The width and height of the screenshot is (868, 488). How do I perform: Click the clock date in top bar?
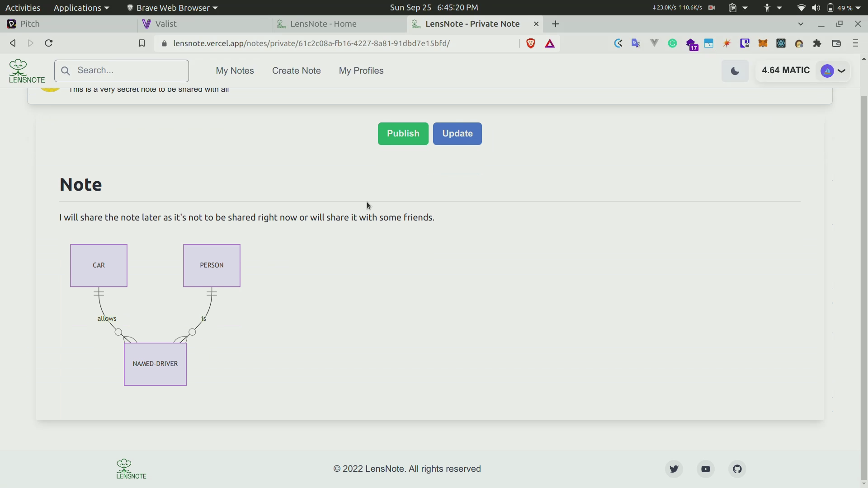tap(434, 8)
